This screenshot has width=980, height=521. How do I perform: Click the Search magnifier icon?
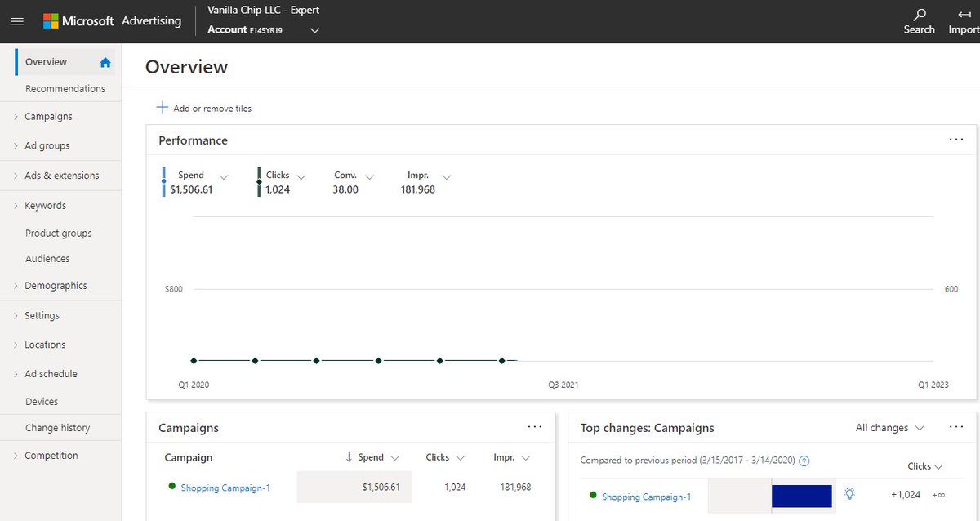[x=920, y=14]
